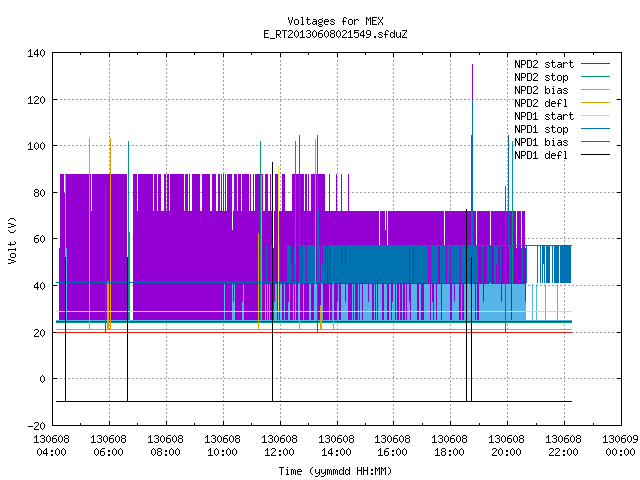This screenshot has width=640, height=480.
Task: Click the green NPD2 stop legend line
Action: [595, 76]
